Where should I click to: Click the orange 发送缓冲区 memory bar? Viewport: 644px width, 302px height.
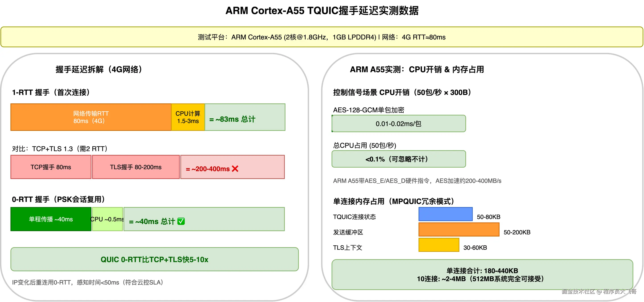click(x=459, y=230)
